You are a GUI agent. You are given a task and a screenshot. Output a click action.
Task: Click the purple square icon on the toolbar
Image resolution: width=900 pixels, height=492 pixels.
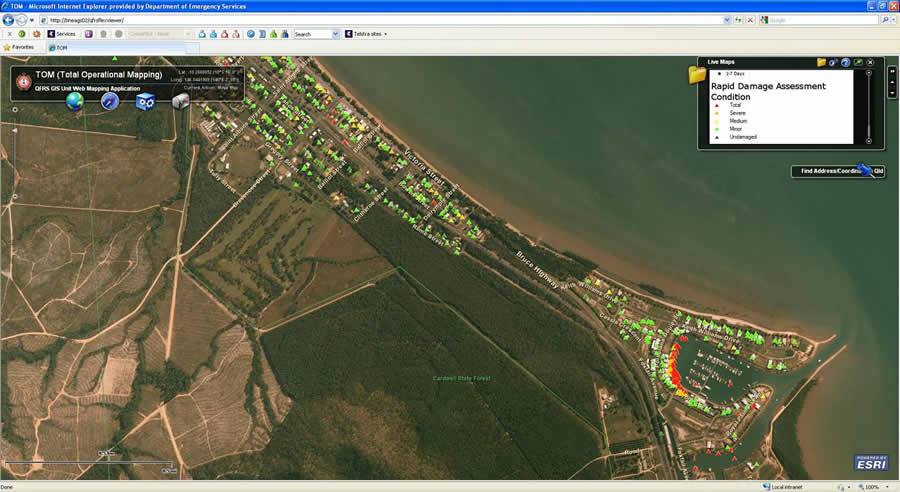click(x=88, y=34)
